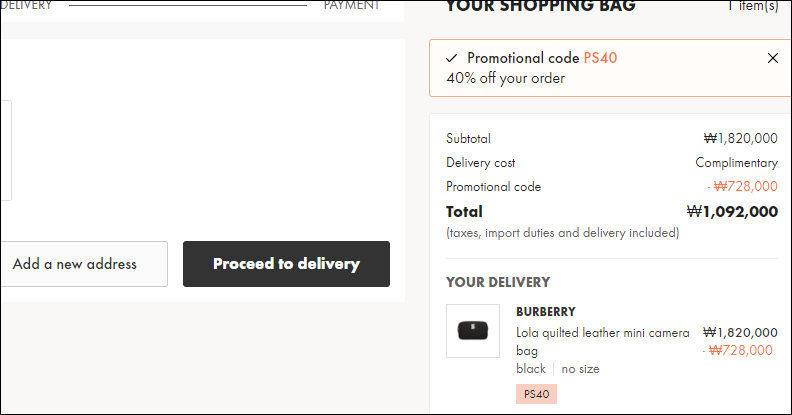Click the BURBERRY brand name
Image resolution: width=792 pixels, height=415 pixels.
[x=546, y=312]
